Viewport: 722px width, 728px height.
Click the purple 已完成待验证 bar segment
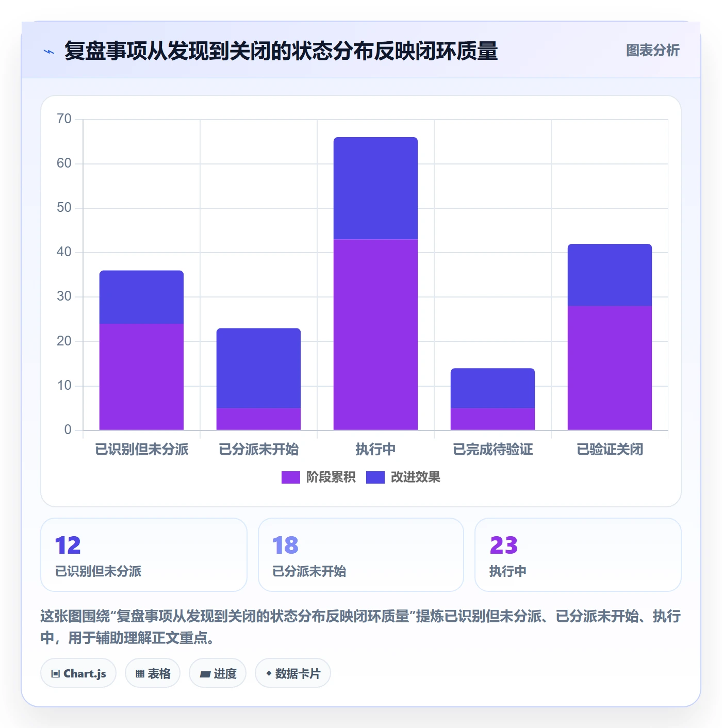click(x=493, y=419)
